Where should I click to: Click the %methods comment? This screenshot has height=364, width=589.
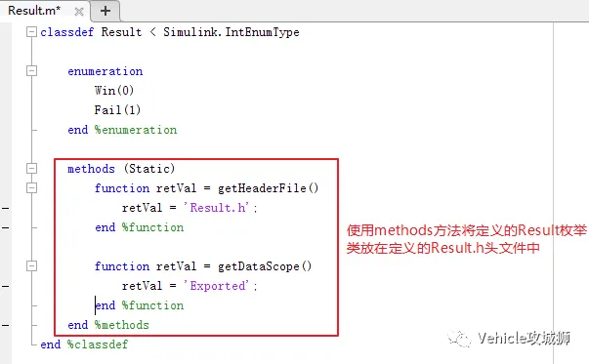[122, 325]
